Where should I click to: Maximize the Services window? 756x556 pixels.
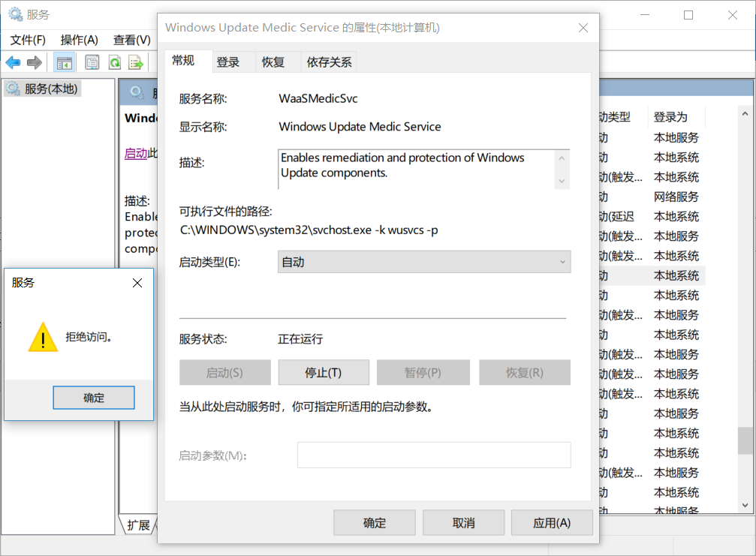pos(688,15)
